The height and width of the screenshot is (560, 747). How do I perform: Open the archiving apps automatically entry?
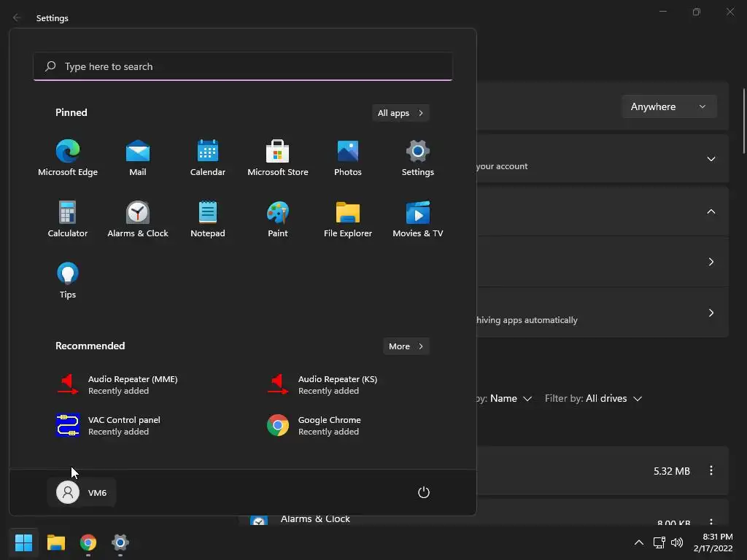point(603,312)
